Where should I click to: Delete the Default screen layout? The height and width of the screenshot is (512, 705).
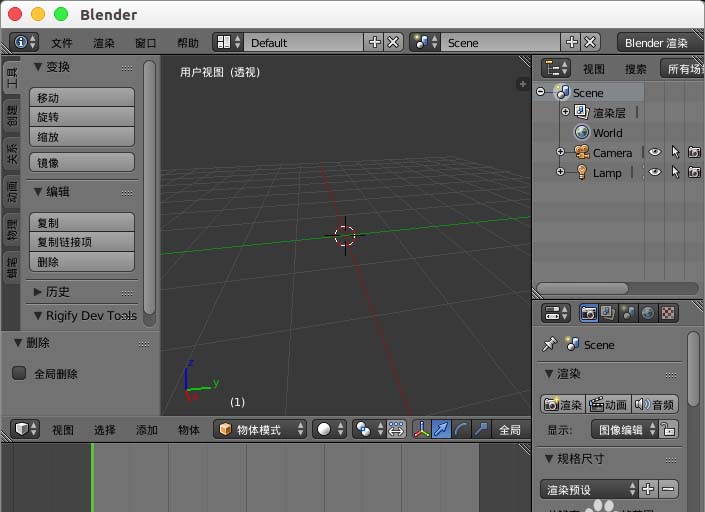click(393, 42)
